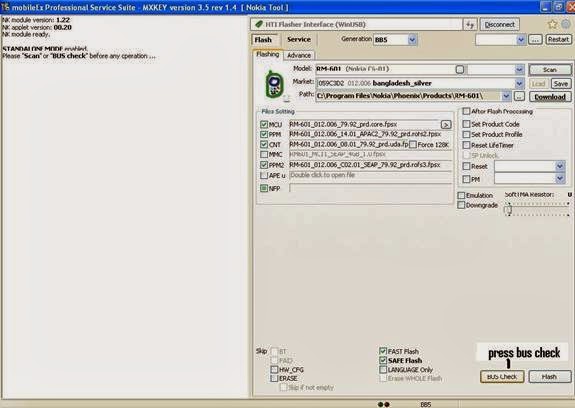
Task: Open the PM option dropdown
Action: [x=560, y=179]
